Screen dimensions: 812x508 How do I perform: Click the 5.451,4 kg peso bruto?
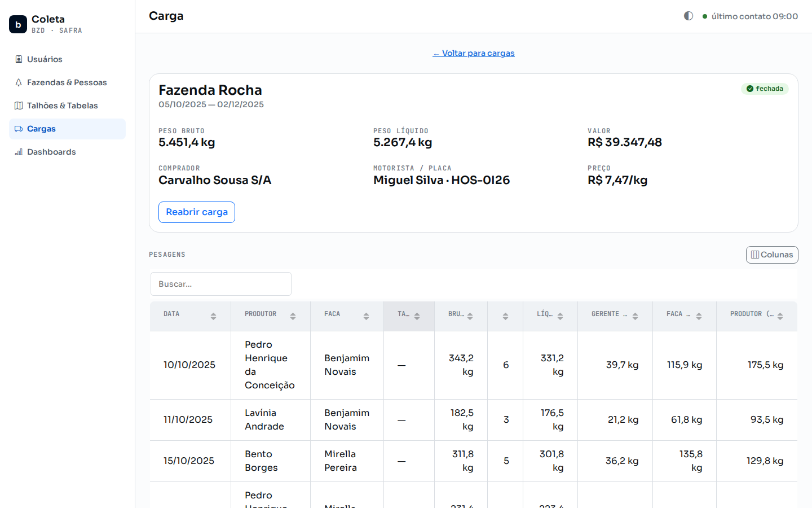[x=187, y=143]
